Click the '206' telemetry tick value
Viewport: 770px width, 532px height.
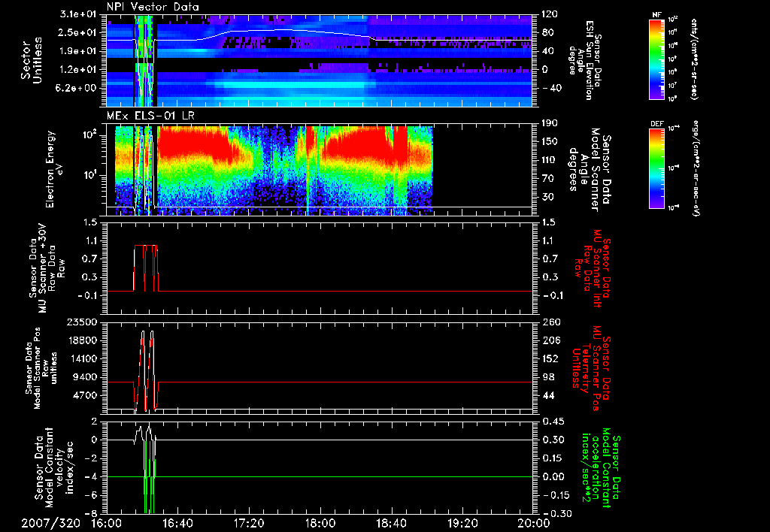coord(550,340)
